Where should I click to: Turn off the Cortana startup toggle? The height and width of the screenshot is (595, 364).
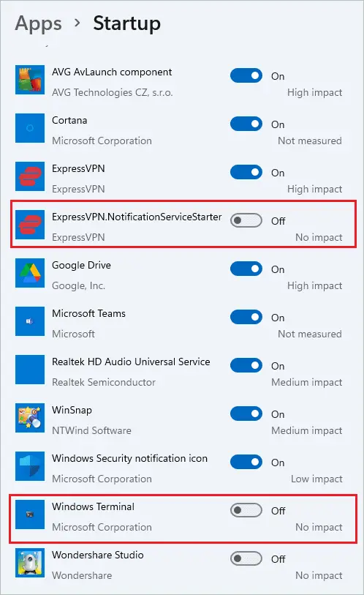(246, 124)
